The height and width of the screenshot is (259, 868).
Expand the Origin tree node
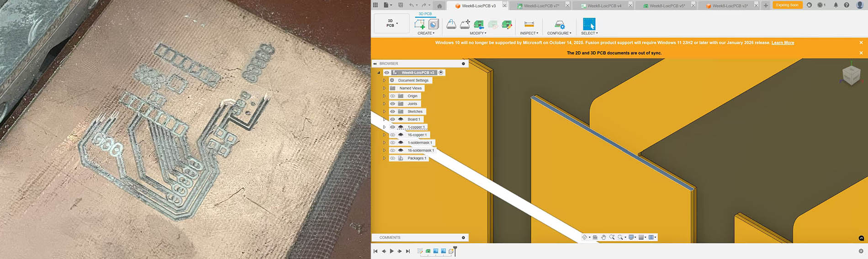coord(384,96)
